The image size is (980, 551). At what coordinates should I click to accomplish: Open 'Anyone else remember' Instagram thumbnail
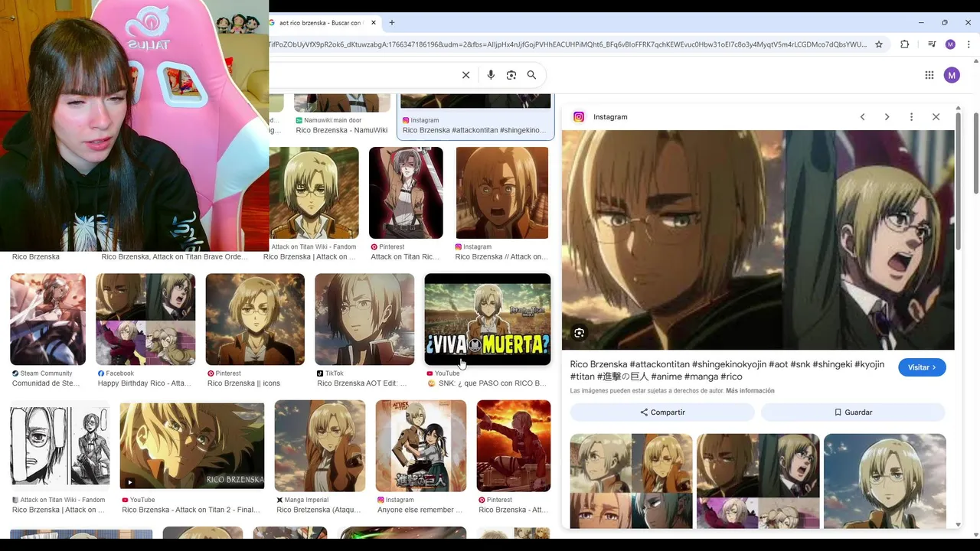click(x=421, y=445)
